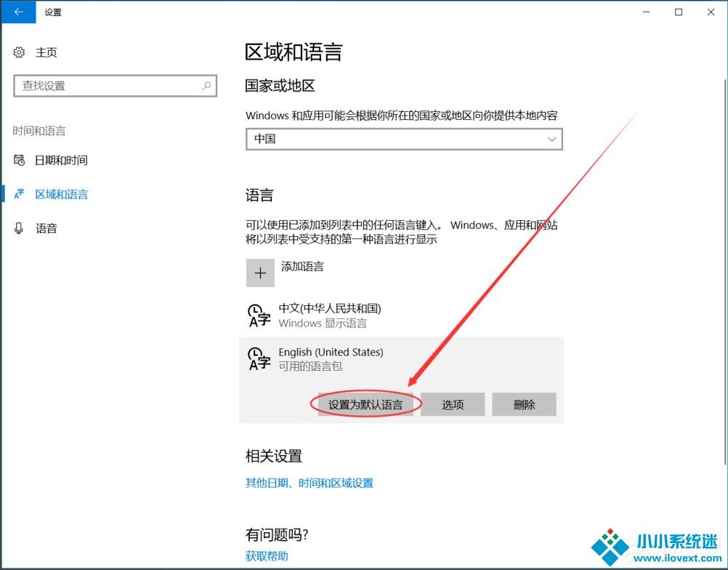Click 设置为默认语言 button
The height and width of the screenshot is (570, 728).
(x=365, y=404)
